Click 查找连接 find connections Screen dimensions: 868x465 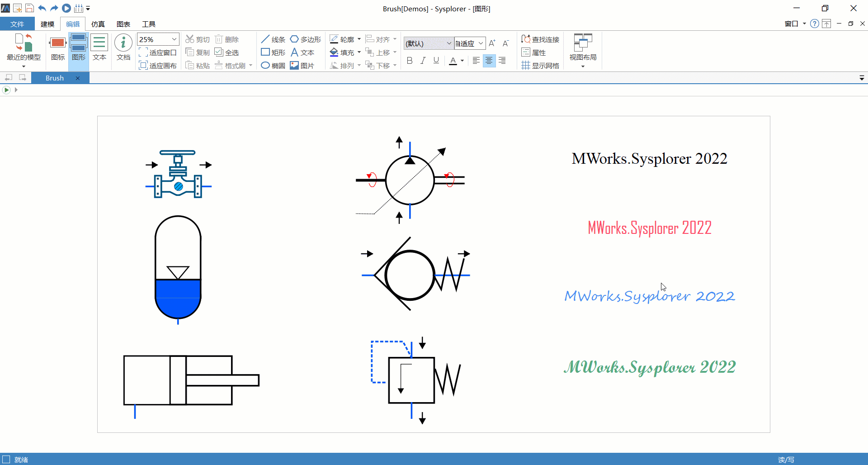[x=540, y=39]
